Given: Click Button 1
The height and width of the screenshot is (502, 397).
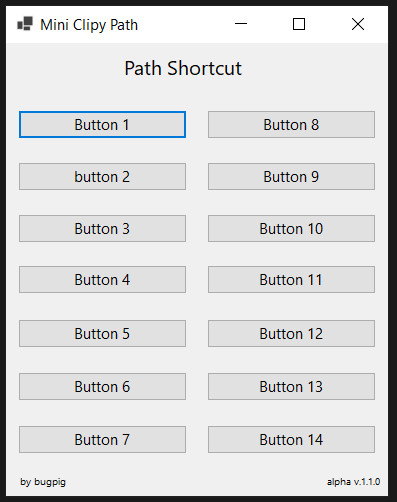Looking at the screenshot, I should coord(102,125).
